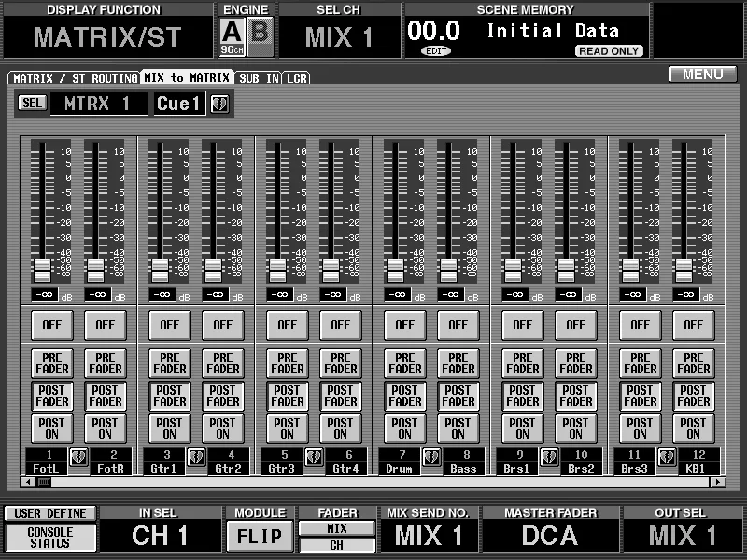Turn on the FotR send OFF button
Image resolution: width=747 pixels, height=560 pixels.
pos(106,325)
